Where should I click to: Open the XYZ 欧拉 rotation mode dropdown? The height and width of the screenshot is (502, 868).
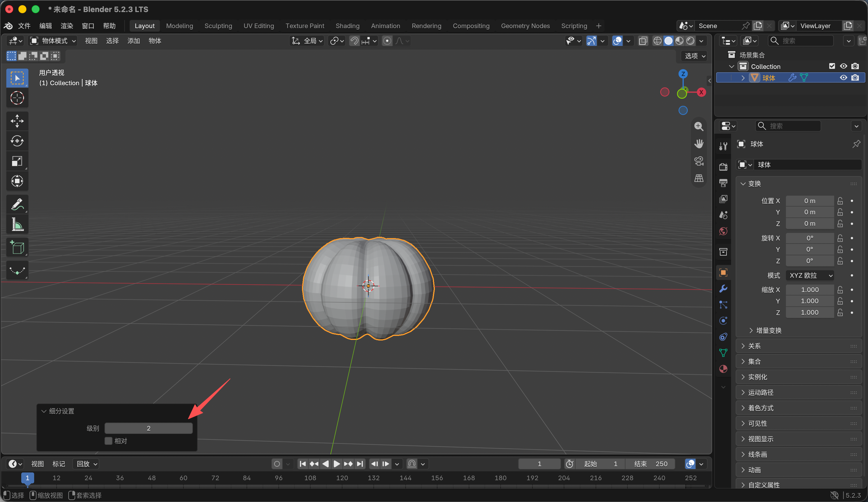coord(810,275)
